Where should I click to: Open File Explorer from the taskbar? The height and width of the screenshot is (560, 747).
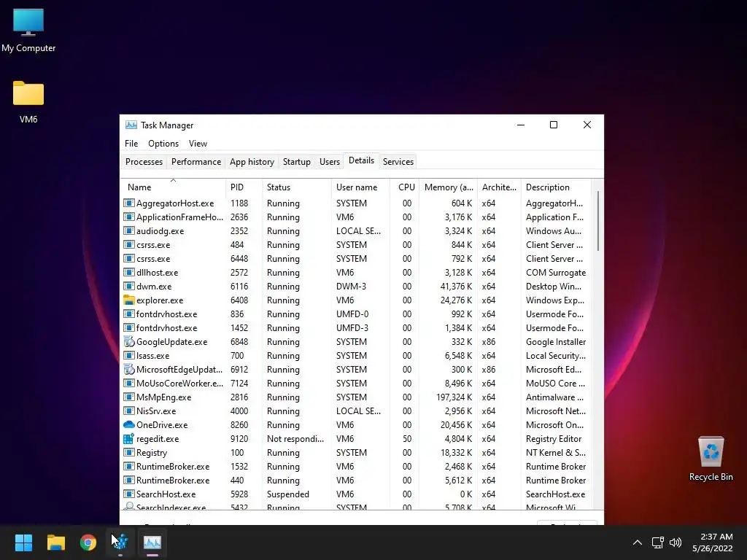55,542
